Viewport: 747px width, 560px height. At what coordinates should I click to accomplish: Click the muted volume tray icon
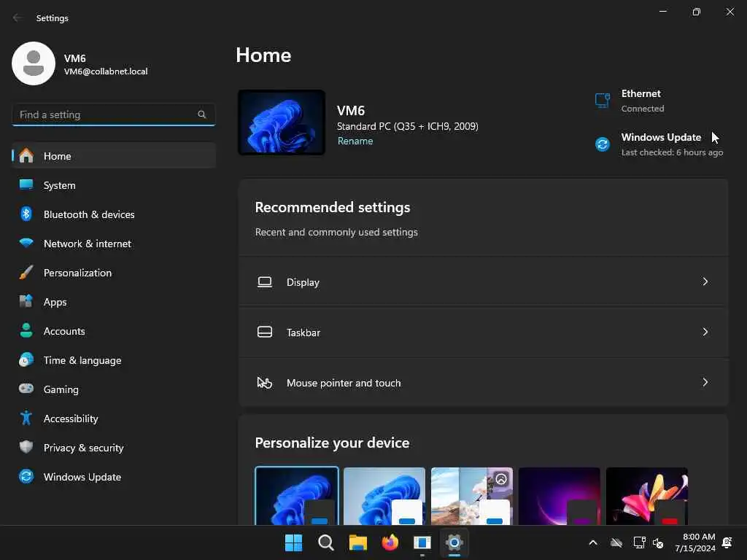tap(658, 542)
